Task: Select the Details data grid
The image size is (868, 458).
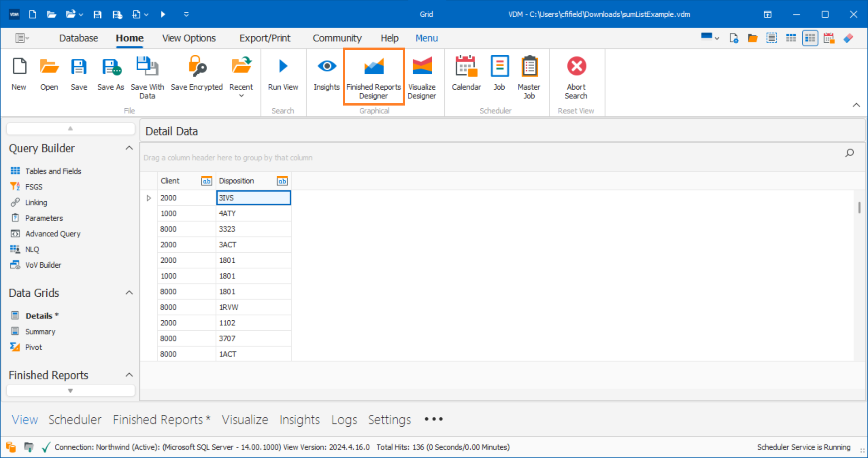Action: coord(42,316)
